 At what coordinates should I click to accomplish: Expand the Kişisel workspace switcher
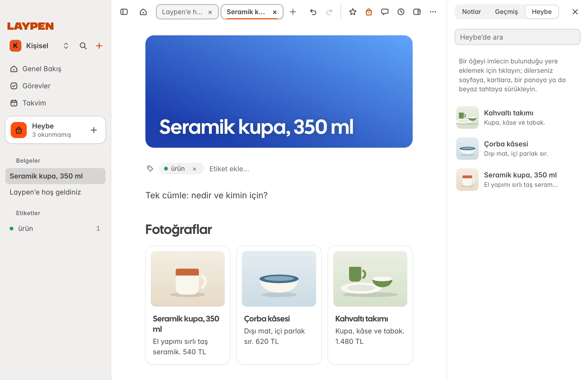66,46
